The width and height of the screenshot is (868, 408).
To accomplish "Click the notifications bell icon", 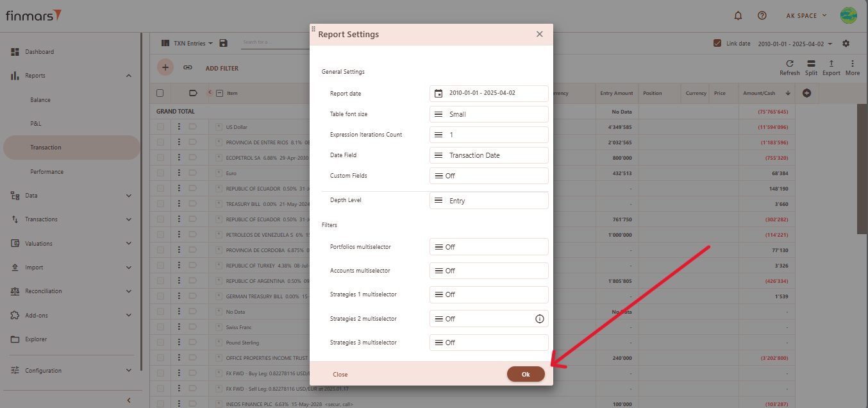I will pos(738,15).
